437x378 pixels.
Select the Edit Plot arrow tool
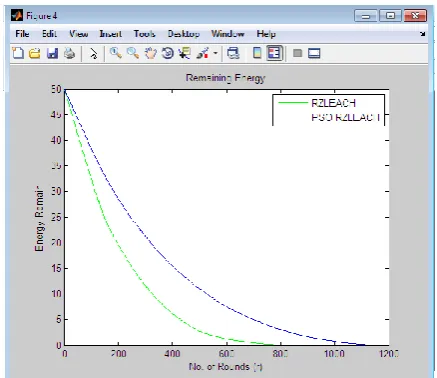pyautogui.click(x=94, y=53)
